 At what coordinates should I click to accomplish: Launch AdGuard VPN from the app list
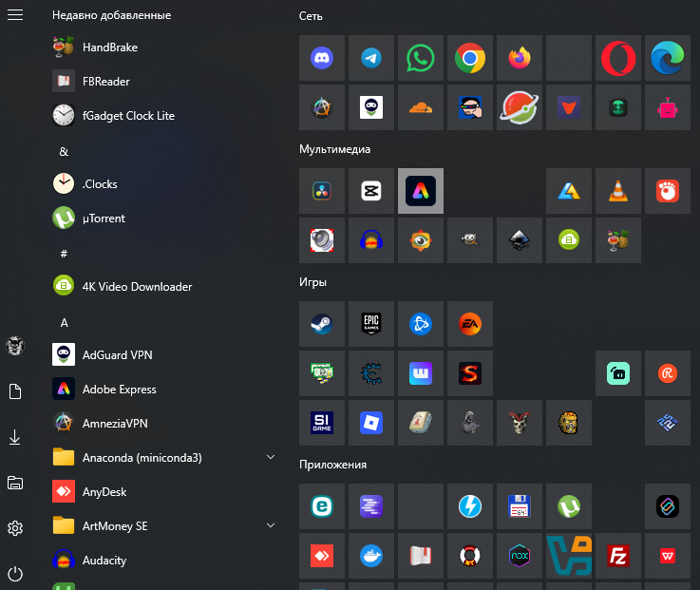tap(163, 354)
